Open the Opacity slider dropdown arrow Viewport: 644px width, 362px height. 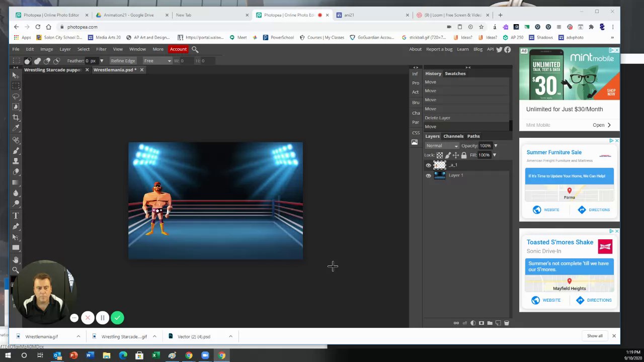pyautogui.click(x=495, y=146)
